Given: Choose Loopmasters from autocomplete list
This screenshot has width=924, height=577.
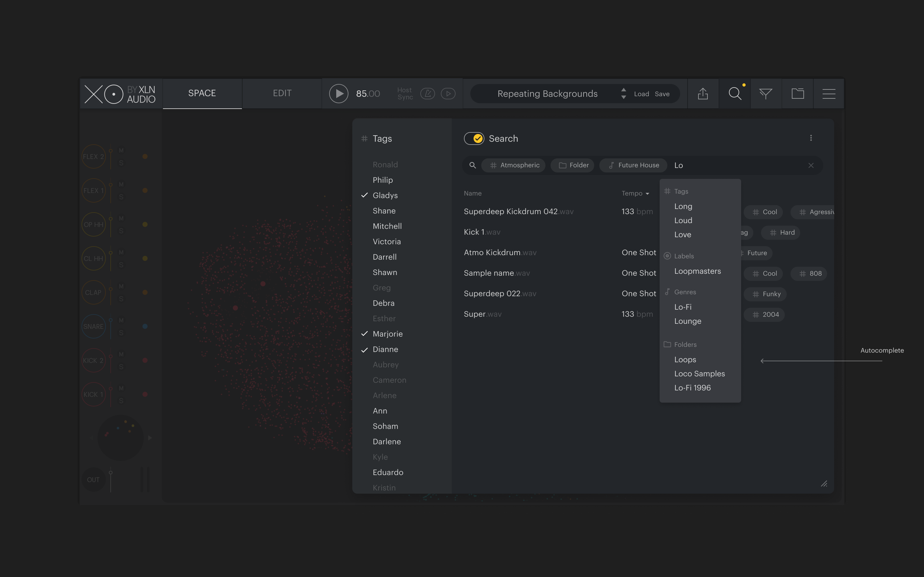Looking at the screenshot, I should pos(697,271).
